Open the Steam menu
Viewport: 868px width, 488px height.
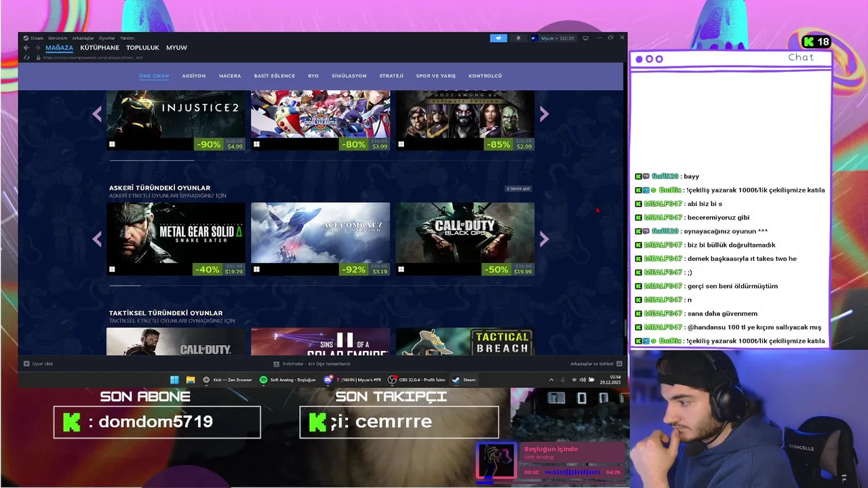[x=33, y=38]
